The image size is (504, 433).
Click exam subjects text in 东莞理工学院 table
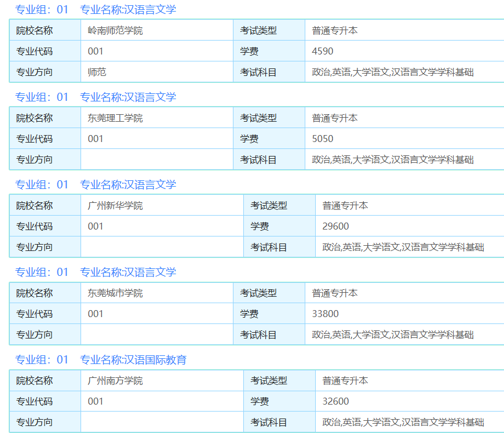point(393,159)
